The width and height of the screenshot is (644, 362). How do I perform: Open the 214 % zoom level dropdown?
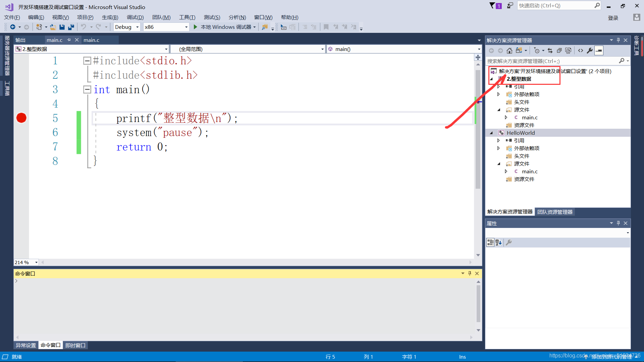36,262
